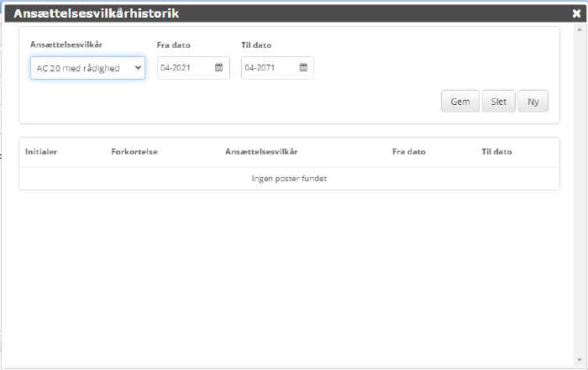
Task: Close the Ansættelsesvilkårhistorik dialog
Action: 576,13
